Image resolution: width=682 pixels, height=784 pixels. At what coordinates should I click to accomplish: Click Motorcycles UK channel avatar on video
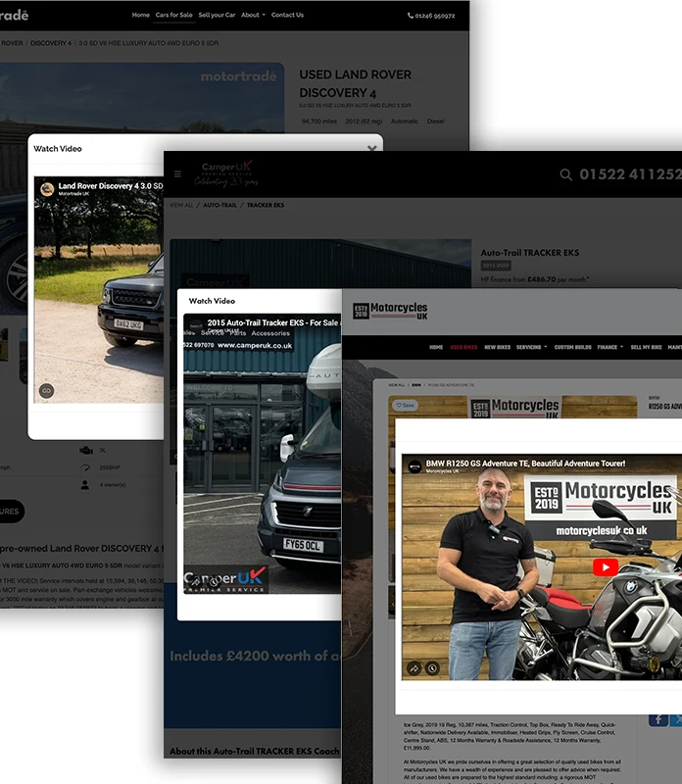(x=415, y=467)
